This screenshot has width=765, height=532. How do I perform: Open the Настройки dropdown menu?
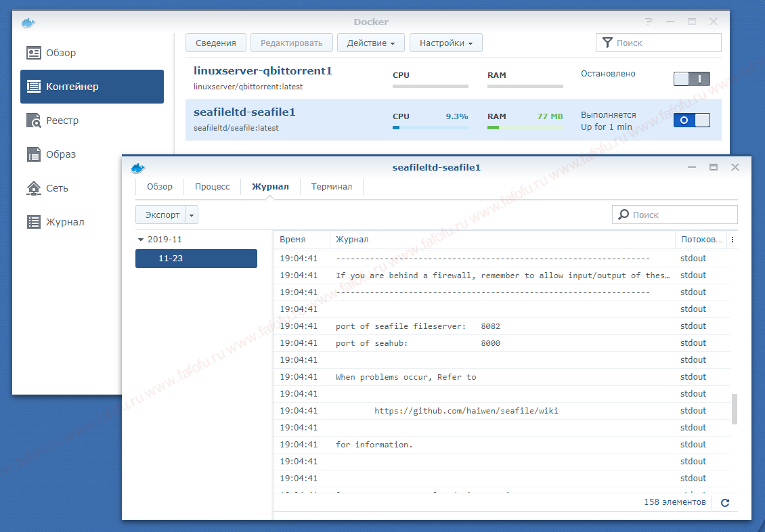(446, 43)
